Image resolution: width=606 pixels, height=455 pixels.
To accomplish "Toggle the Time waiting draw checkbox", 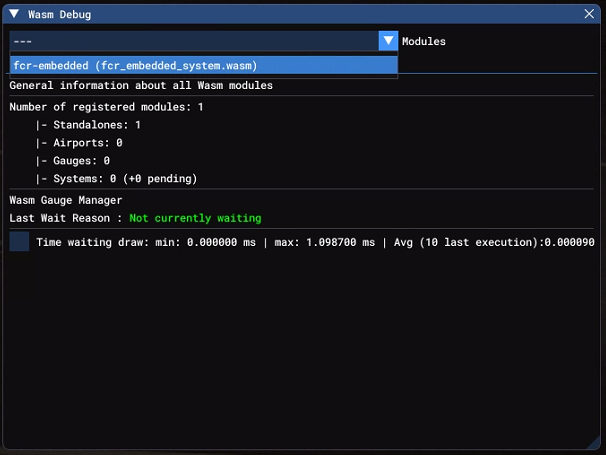I will (x=19, y=242).
